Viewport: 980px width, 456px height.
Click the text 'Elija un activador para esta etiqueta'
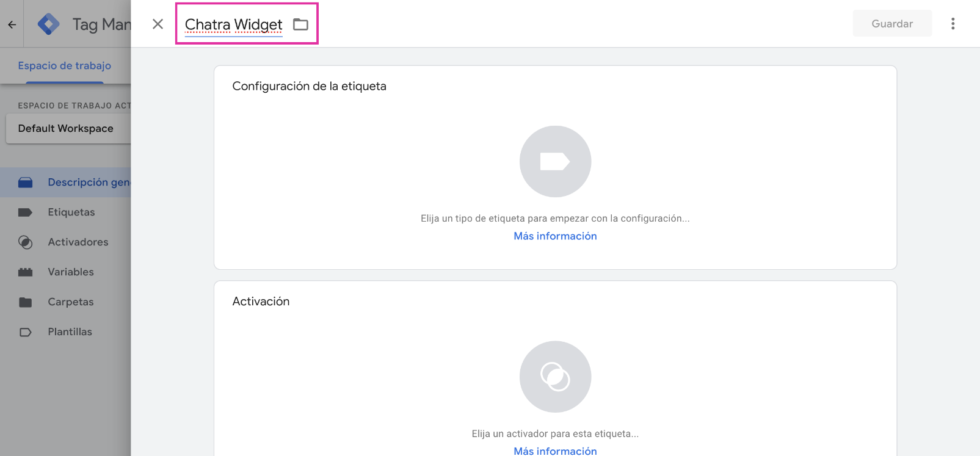[x=555, y=434]
